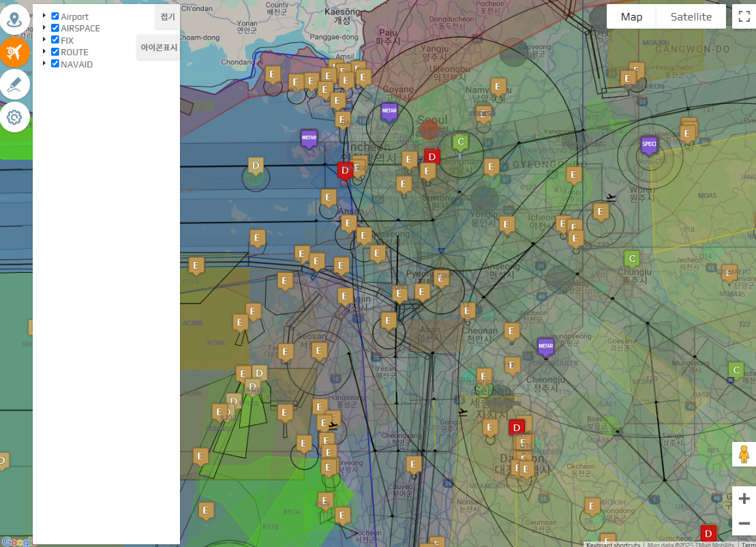Open the settings gear icon
This screenshot has width=756, height=547.
click(14, 117)
